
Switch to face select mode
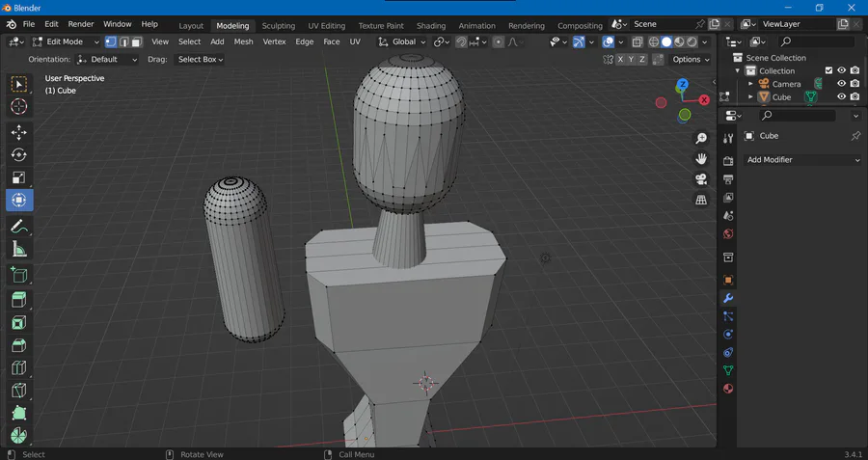pyautogui.click(x=137, y=41)
